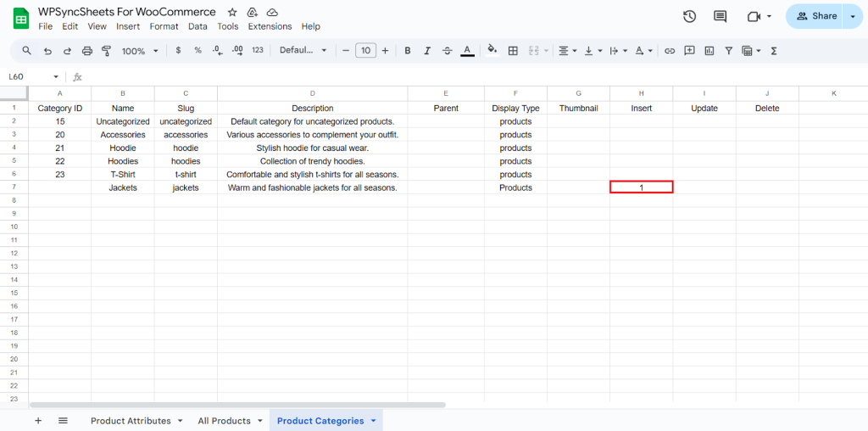Viewport: 868px width, 431px height.
Task: Format as percent
Action: point(198,50)
